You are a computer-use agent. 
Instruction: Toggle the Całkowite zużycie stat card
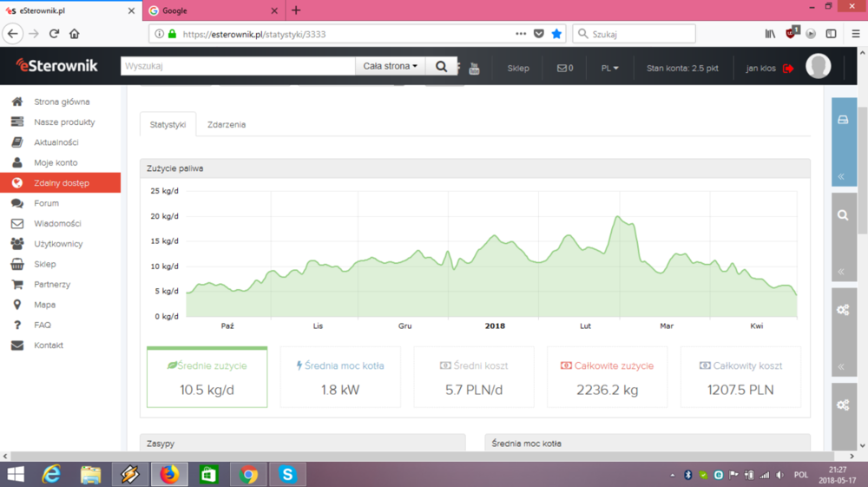tap(607, 377)
